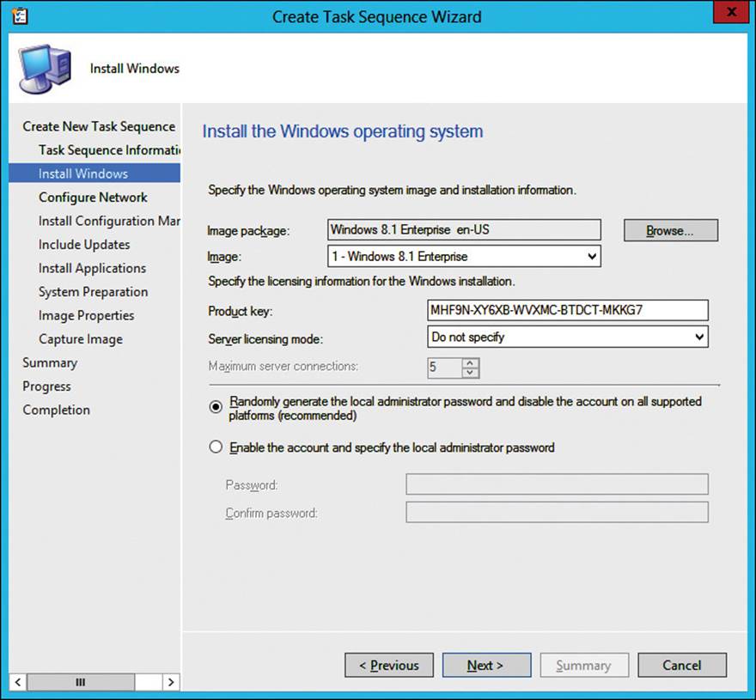This screenshot has height=700, width=756.
Task: Increase maximum server connections value
Action: 470,363
